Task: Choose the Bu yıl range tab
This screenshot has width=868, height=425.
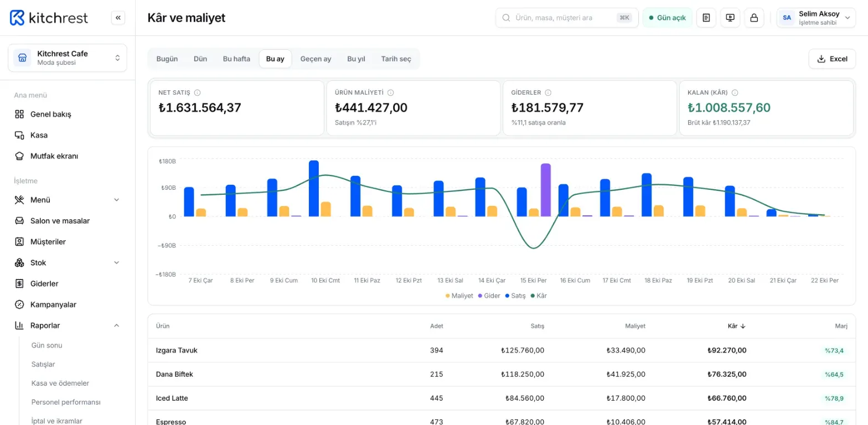Action: 356,59
